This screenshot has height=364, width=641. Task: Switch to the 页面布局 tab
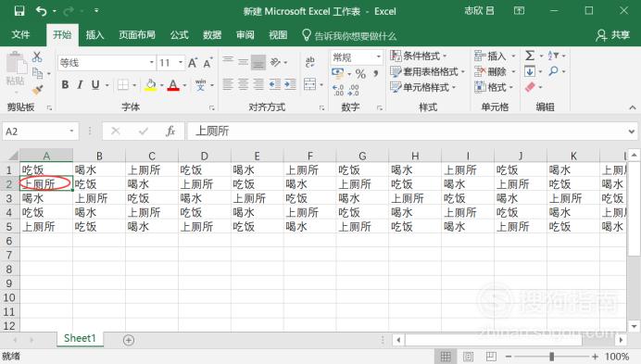click(137, 35)
